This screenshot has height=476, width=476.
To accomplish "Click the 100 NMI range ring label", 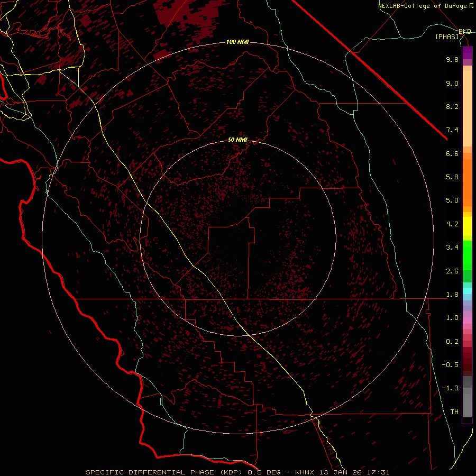I will pyautogui.click(x=237, y=42).
